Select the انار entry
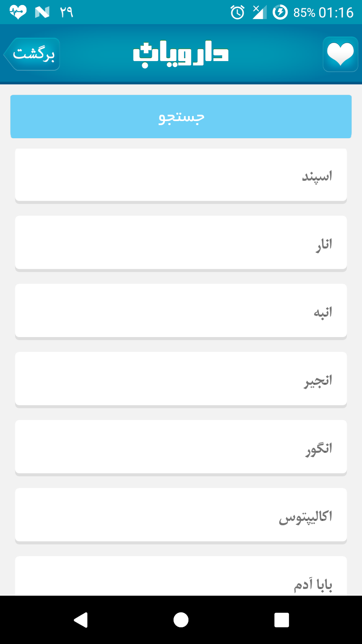362x644 pixels. [x=181, y=243]
